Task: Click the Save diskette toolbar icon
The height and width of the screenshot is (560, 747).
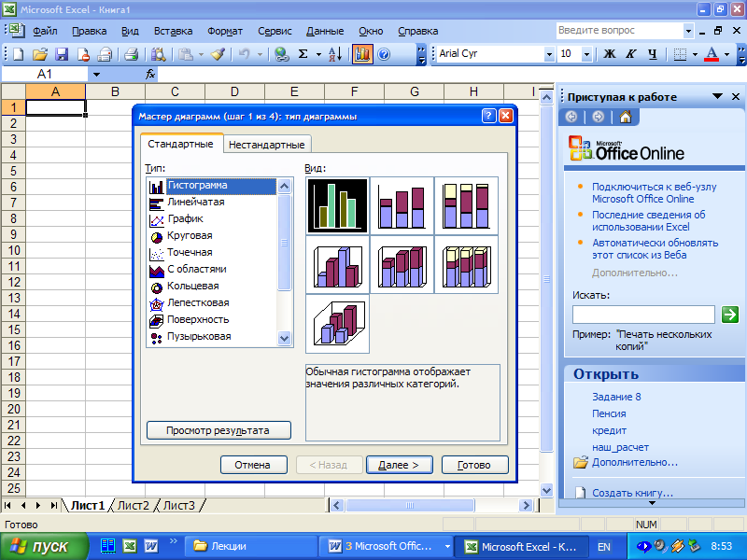Action: coord(62,54)
